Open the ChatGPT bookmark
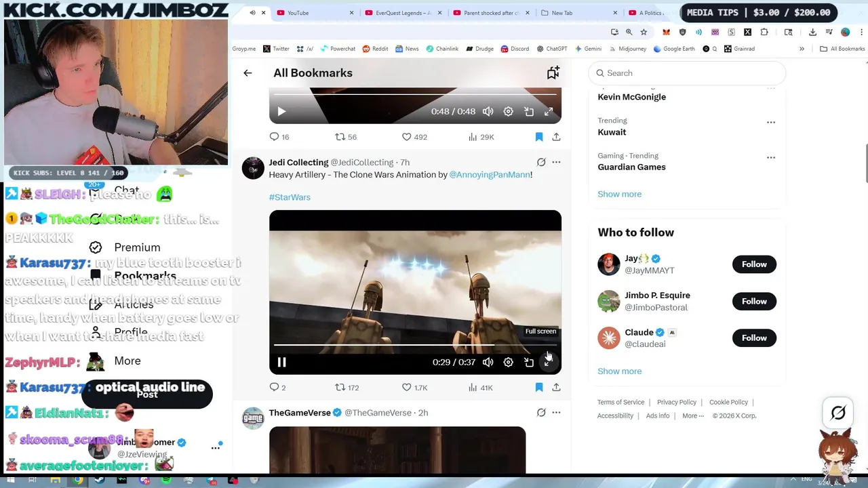The image size is (868, 488). [551, 49]
